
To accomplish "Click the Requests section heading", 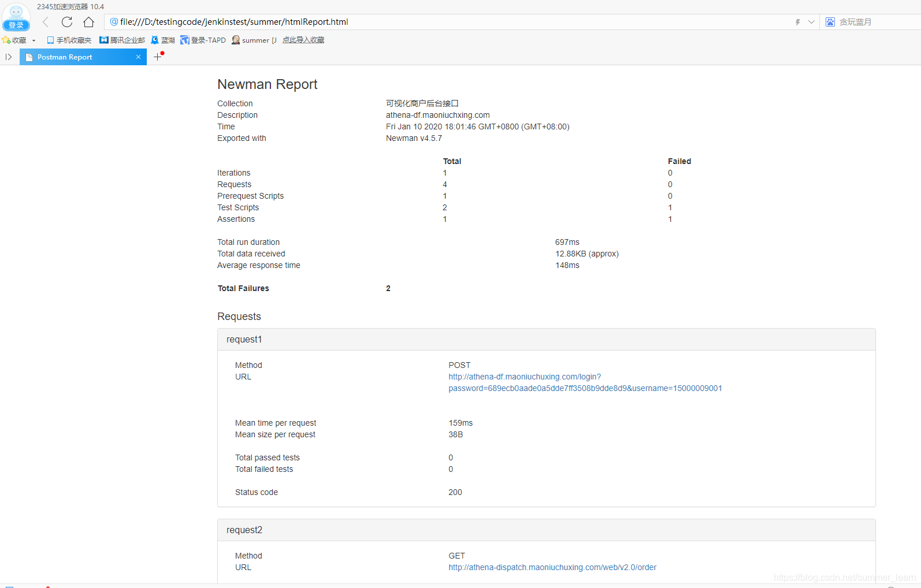I will [x=239, y=317].
